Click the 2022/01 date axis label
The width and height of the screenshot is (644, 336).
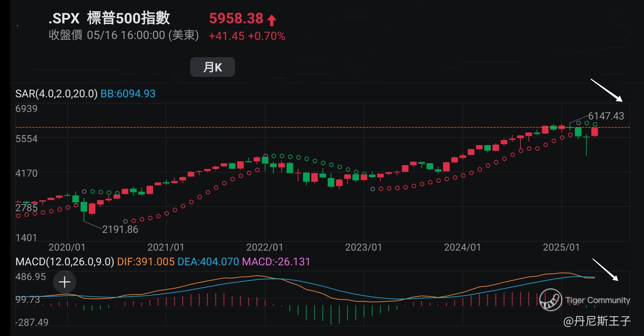[265, 247]
